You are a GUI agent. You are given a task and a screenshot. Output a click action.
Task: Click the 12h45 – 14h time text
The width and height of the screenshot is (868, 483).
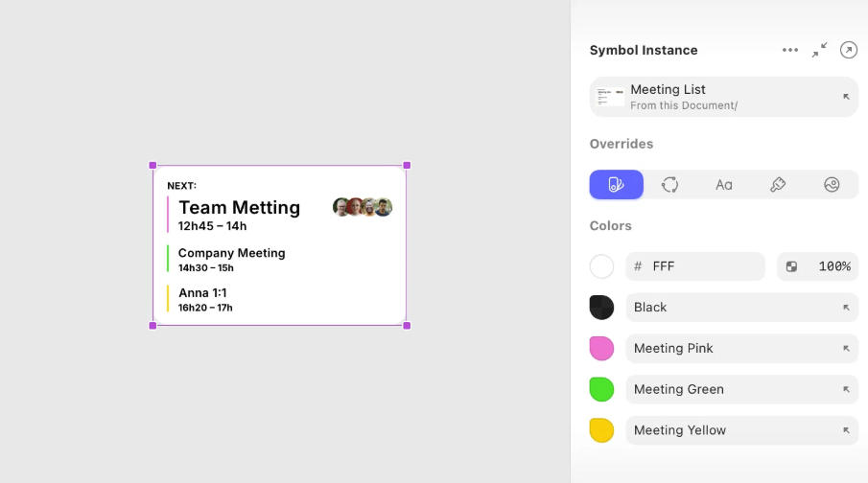coord(212,226)
